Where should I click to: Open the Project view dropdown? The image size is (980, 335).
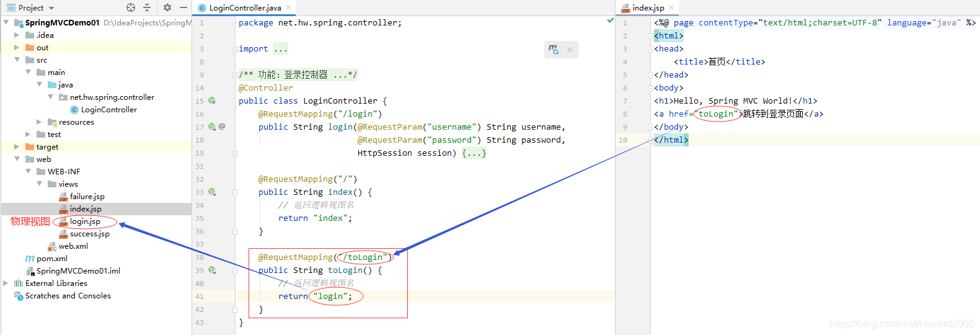[51, 8]
